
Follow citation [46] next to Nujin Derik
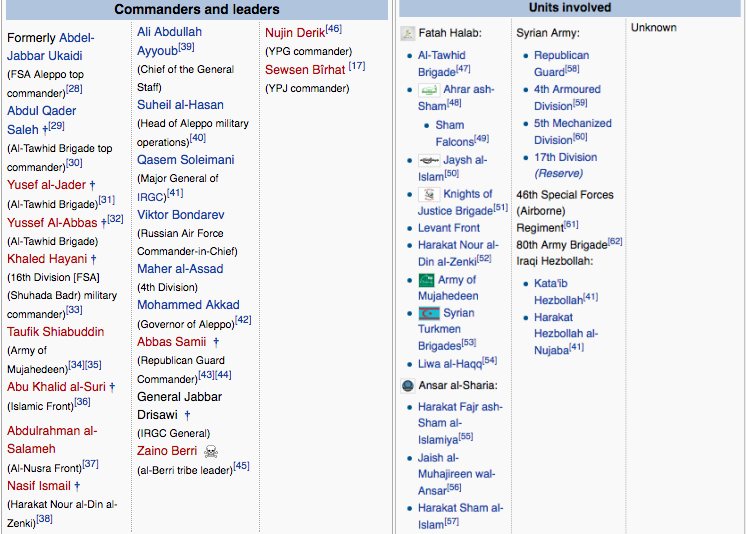point(333,29)
